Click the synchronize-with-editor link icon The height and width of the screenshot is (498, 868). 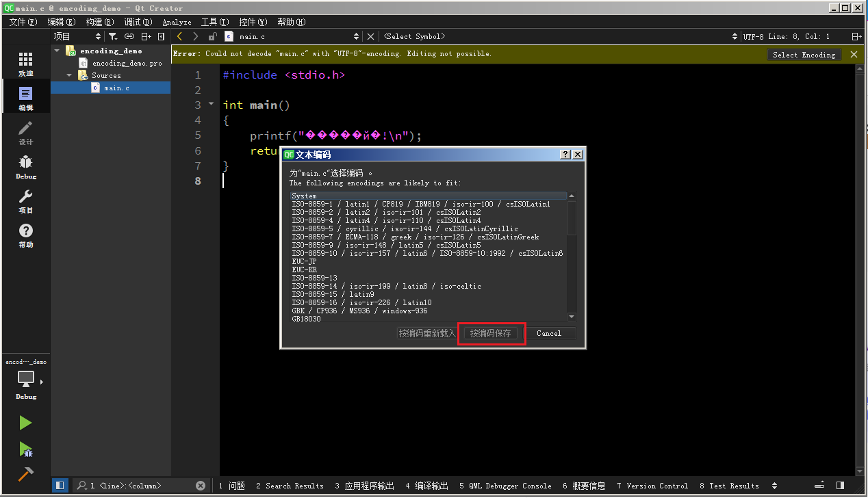tap(128, 36)
